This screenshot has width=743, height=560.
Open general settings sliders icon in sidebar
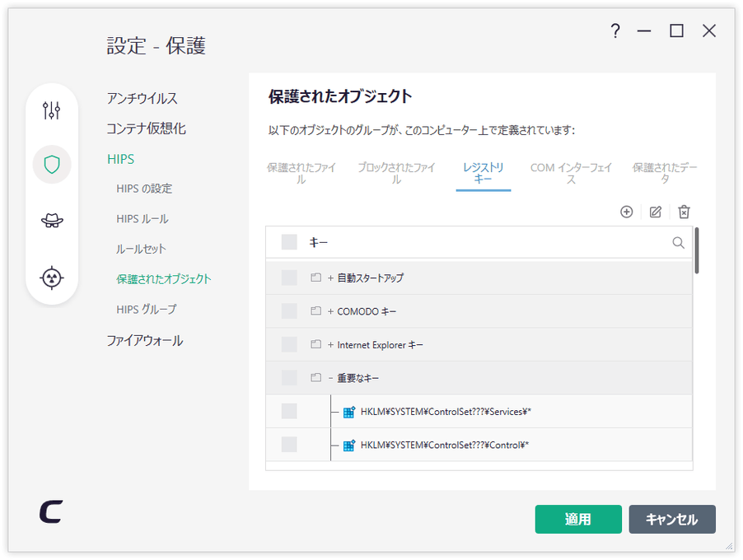point(51,110)
